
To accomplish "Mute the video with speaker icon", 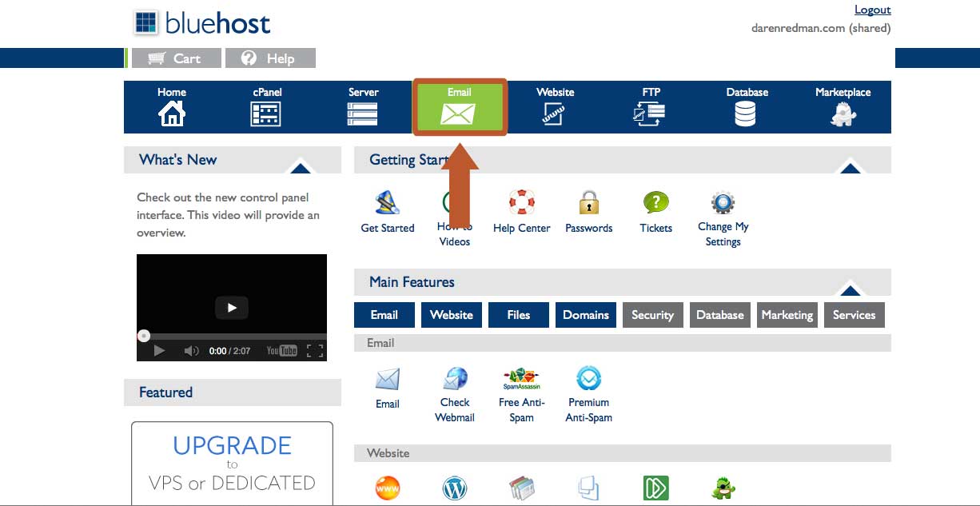I will point(191,350).
